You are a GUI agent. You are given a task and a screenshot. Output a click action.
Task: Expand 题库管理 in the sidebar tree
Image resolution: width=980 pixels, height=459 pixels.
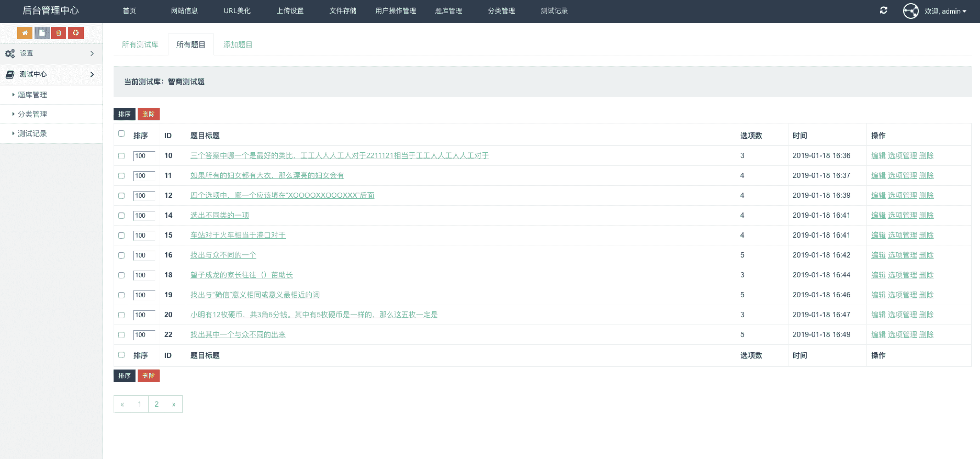(32, 95)
